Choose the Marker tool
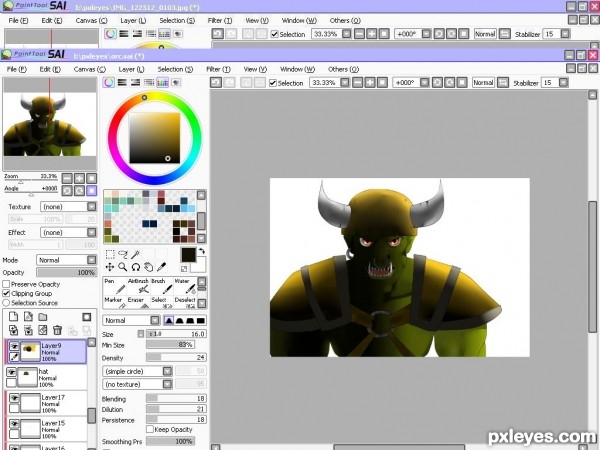The width and height of the screenshot is (600, 450). [x=115, y=302]
